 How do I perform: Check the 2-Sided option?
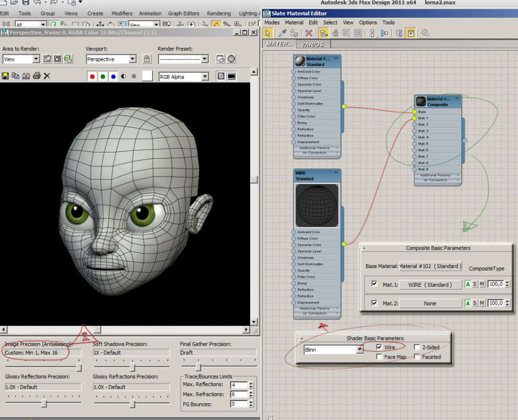(x=417, y=348)
